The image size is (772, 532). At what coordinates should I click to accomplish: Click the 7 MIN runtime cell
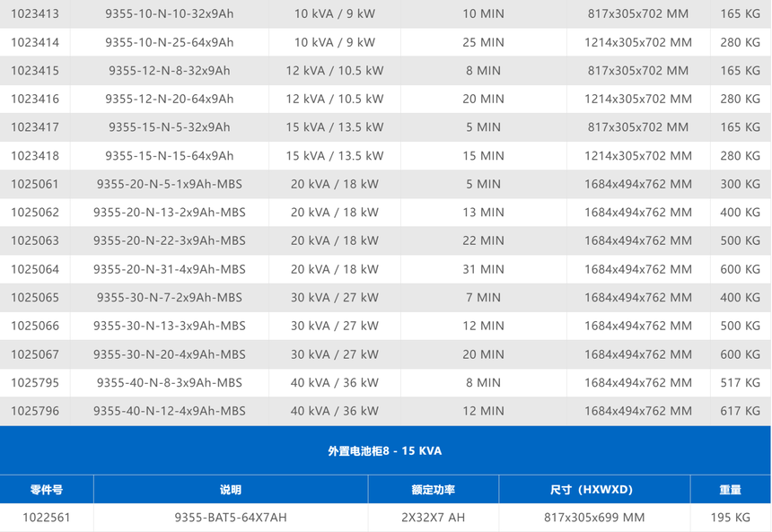click(484, 297)
